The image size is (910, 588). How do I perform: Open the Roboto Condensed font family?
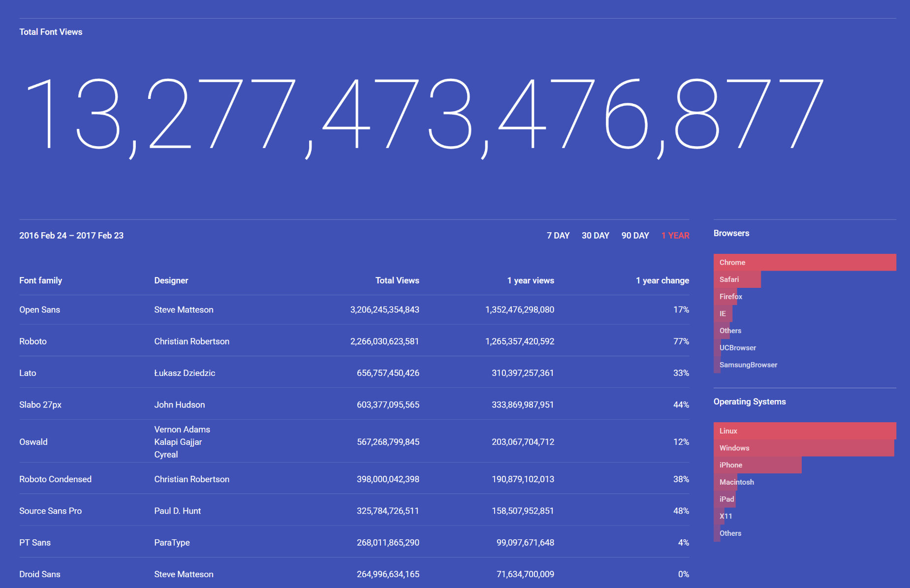click(x=56, y=479)
